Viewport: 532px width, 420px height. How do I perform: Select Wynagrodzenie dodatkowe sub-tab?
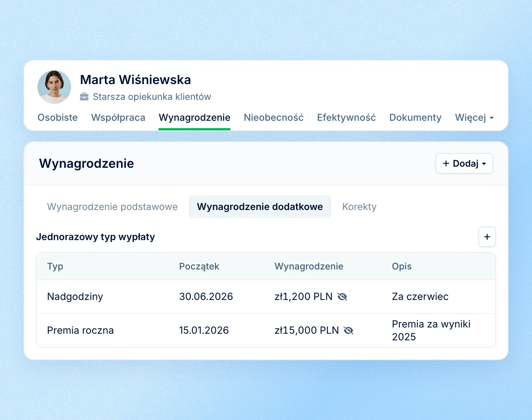click(260, 207)
